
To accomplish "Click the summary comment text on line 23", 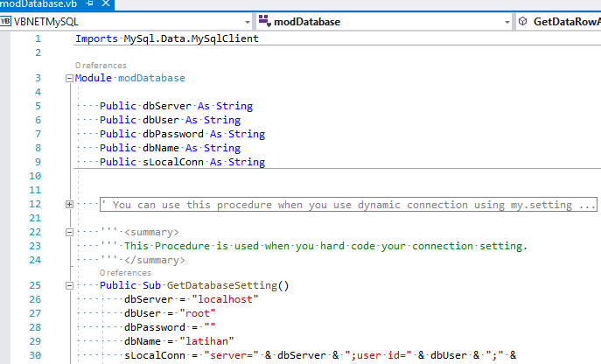I will click(325, 246).
